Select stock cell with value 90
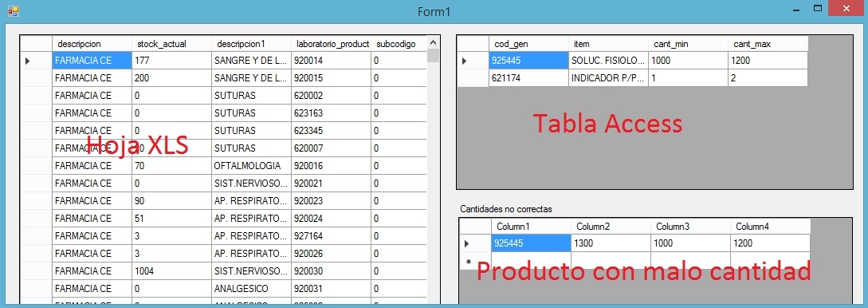 point(171,200)
